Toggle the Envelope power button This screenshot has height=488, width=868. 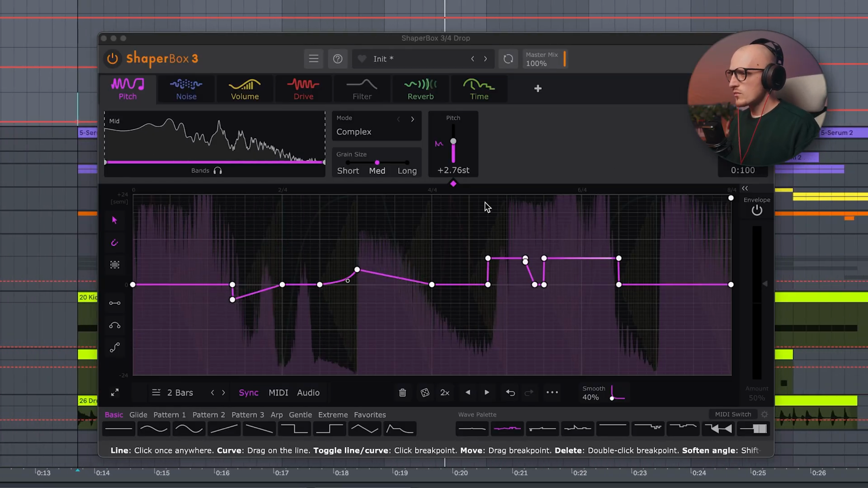pyautogui.click(x=757, y=211)
